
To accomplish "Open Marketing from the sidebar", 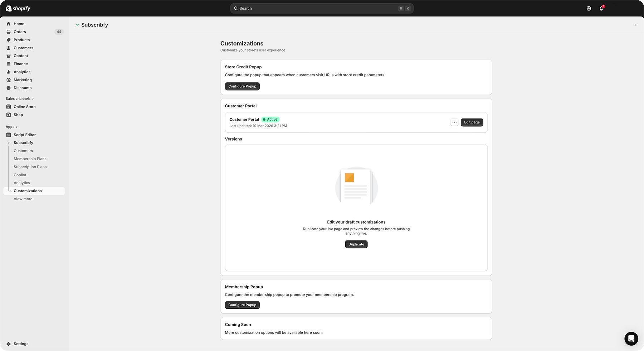I will pos(23,80).
